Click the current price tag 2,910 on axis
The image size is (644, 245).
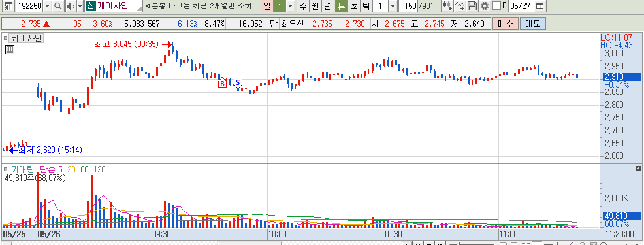[622, 76]
